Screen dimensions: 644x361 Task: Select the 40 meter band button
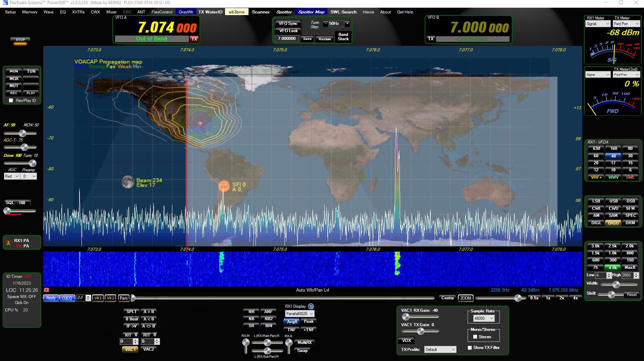click(x=613, y=156)
